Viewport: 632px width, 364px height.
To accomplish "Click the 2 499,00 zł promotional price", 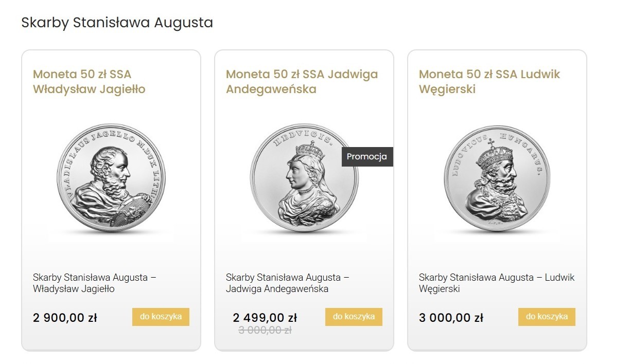I will pos(265,318).
